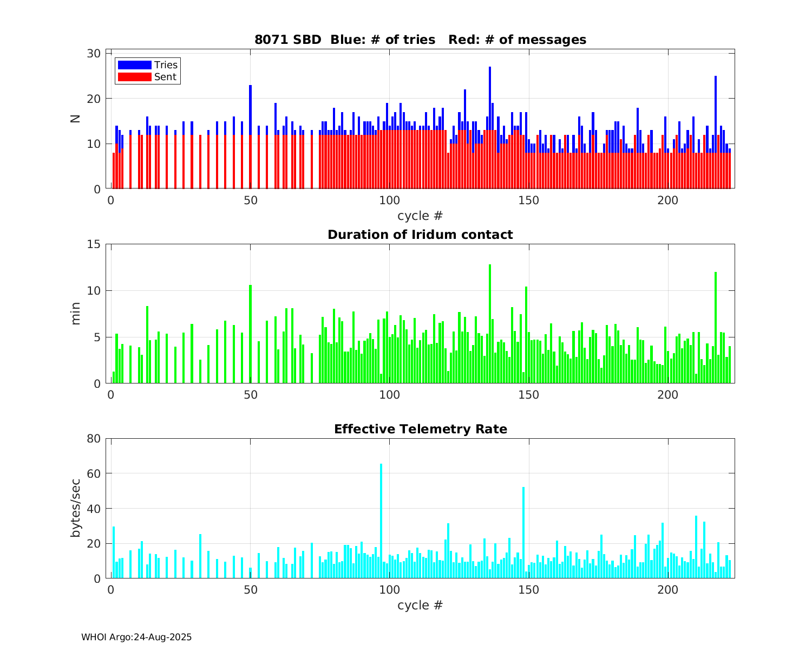Click the "200" x-axis tick under duration chart
The width and height of the screenshot is (812, 650).
point(667,395)
